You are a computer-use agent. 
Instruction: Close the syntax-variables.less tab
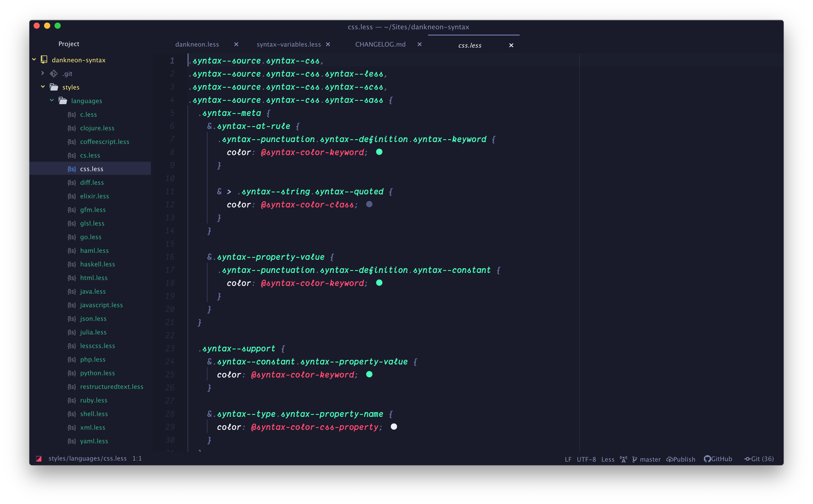click(x=328, y=44)
